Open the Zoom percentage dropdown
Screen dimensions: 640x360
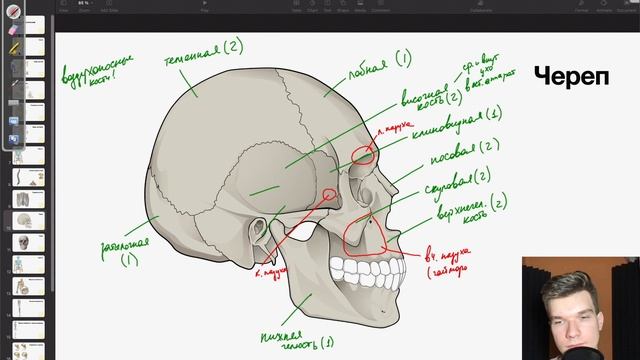[84, 6]
